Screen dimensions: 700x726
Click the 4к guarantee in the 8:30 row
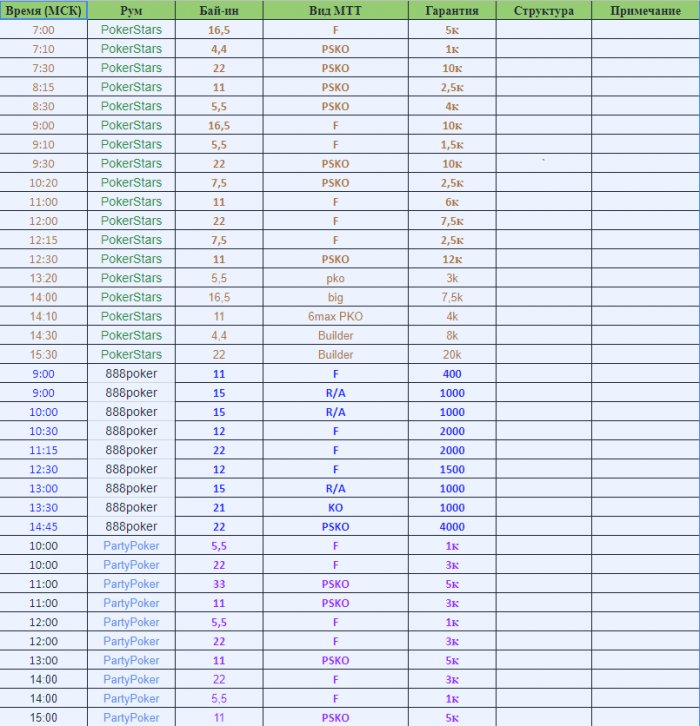click(452, 106)
